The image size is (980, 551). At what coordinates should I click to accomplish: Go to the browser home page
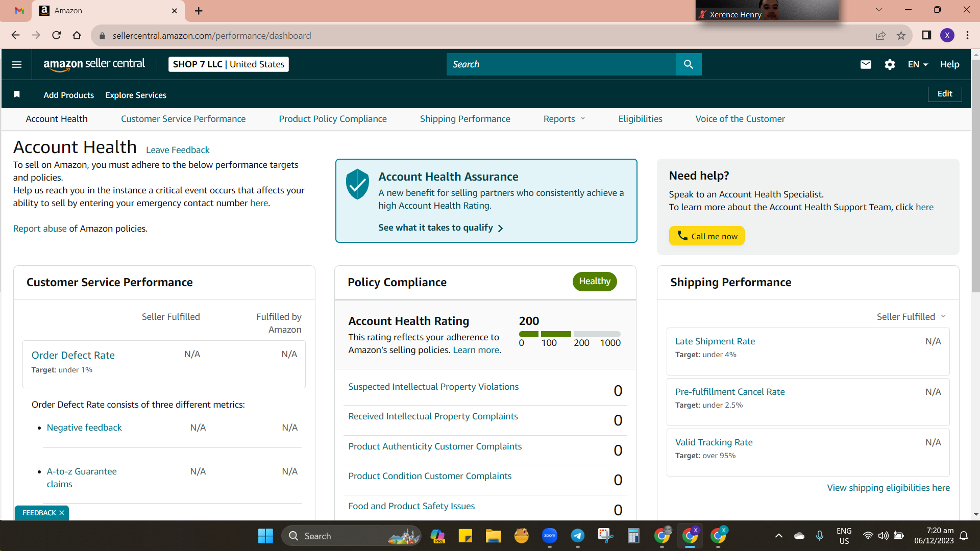point(77,35)
